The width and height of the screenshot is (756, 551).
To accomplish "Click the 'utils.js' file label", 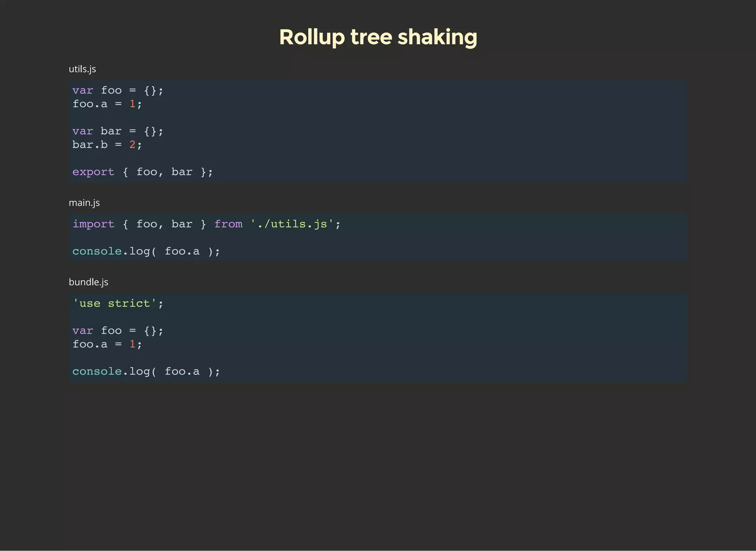I will (82, 69).
